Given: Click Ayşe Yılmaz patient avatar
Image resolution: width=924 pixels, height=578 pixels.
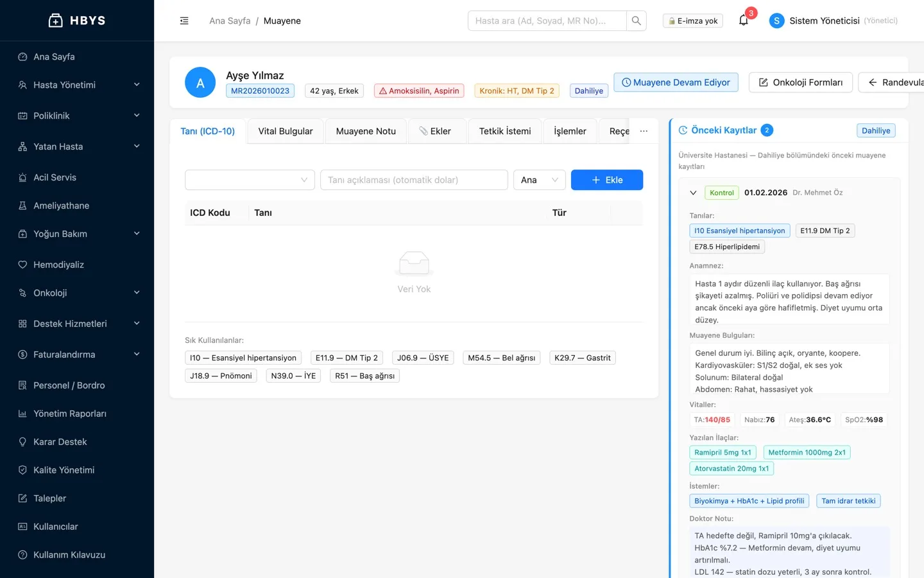Looking at the screenshot, I should [x=200, y=83].
